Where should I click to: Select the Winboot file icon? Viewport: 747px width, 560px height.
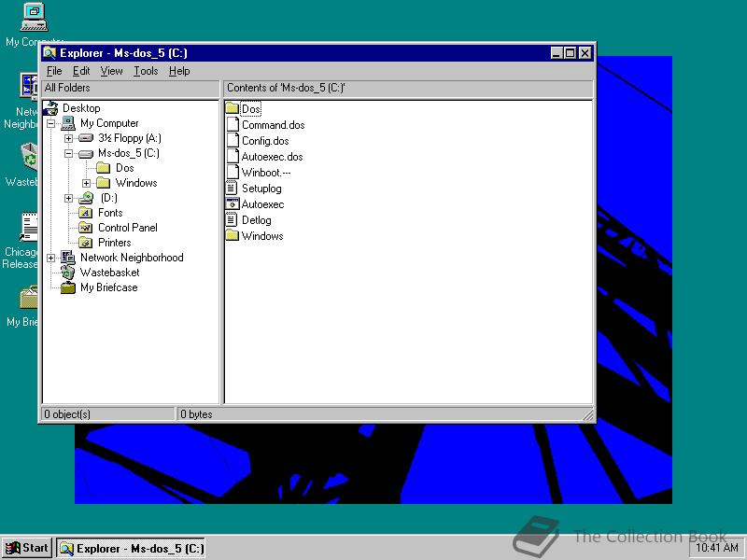[232, 172]
